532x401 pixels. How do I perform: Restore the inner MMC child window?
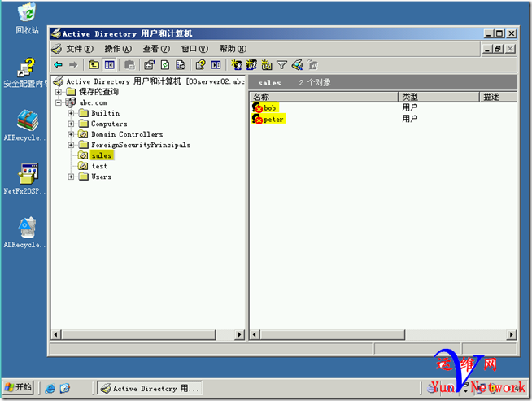498,49
